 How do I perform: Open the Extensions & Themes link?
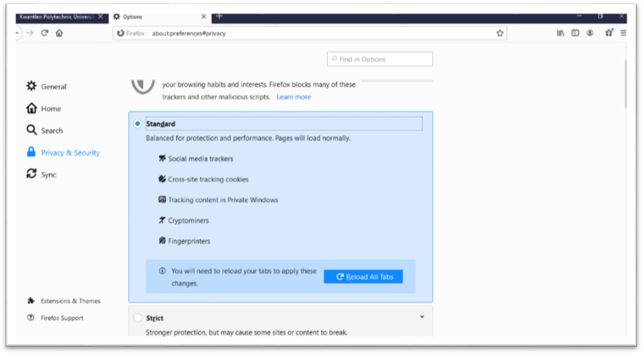[x=70, y=301]
